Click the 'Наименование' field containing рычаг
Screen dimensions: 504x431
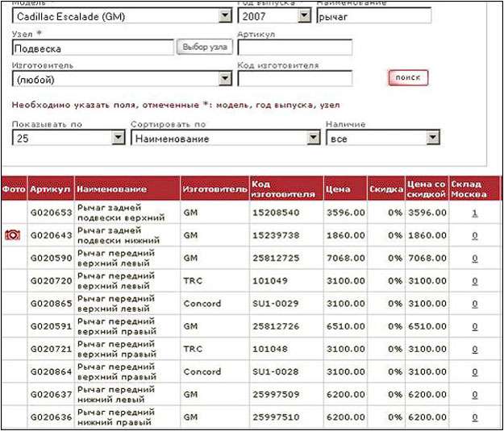[x=374, y=16]
